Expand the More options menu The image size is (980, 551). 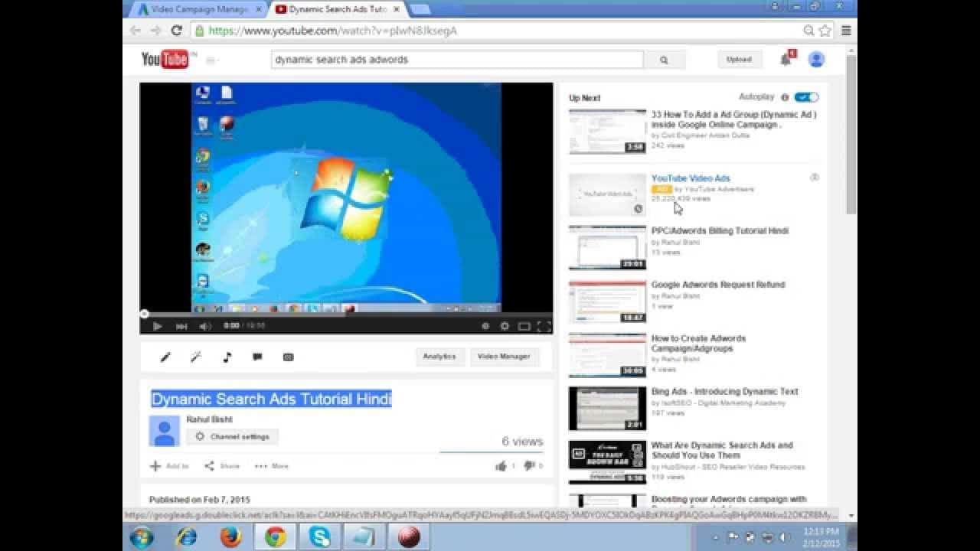pos(272,466)
